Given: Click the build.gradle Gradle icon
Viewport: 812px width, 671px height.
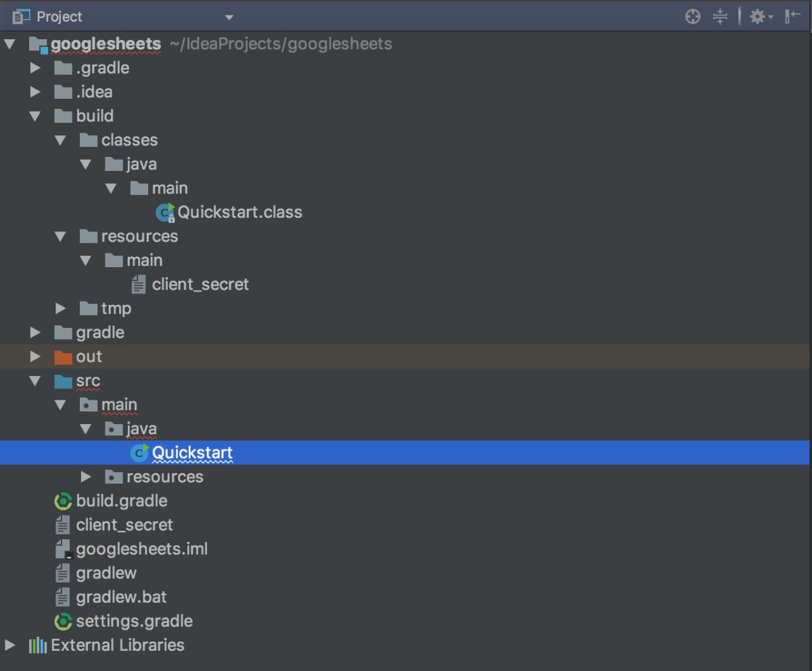Looking at the screenshot, I should point(63,501).
